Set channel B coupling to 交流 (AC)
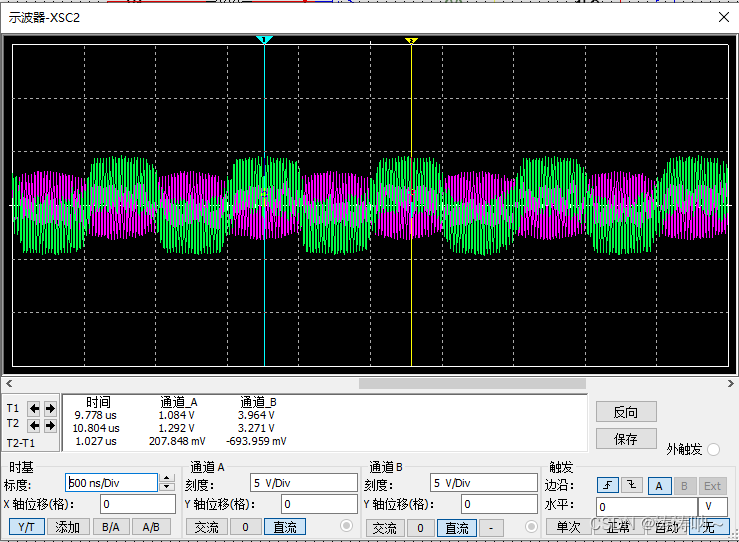The height and width of the screenshot is (542, 739). point(385,528)
